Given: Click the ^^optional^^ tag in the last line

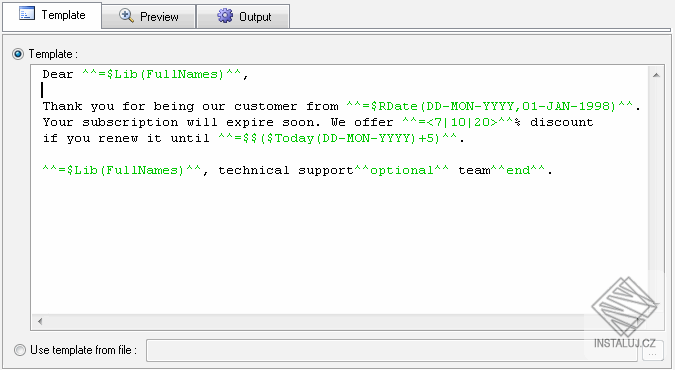Looking at the screenshot, I should [402, 171].
